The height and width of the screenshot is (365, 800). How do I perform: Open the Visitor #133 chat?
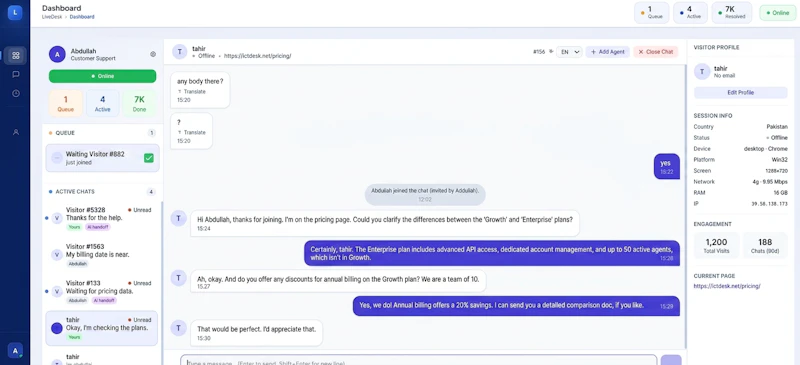103,291
